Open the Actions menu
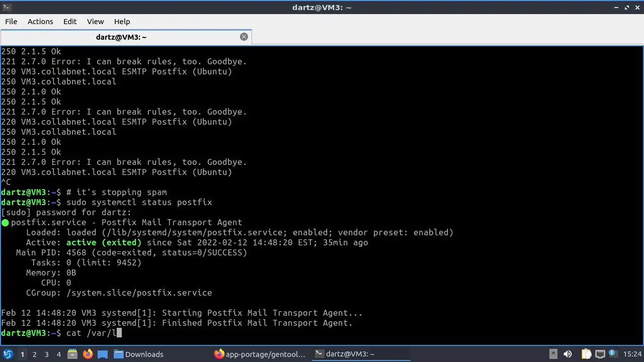 tap(40, 22)
